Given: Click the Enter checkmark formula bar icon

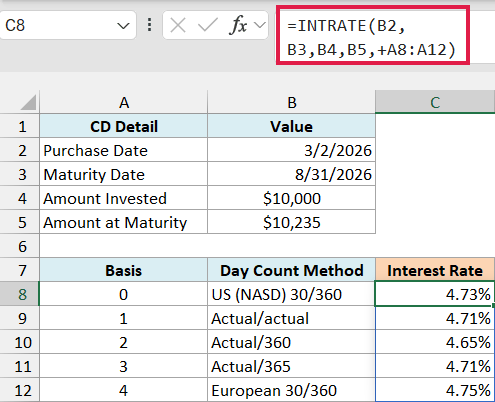Looking at the screenshot, I should click(207, 25).
